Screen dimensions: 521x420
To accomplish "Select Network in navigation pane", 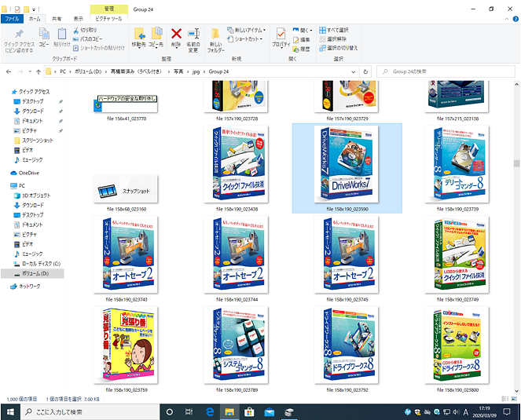I will click(25, 287).
